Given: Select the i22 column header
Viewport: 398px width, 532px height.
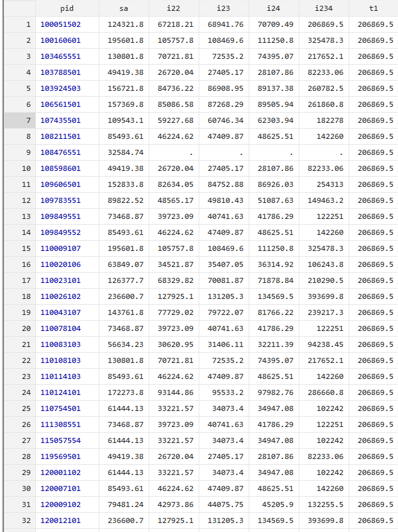Looking at the screenshot, I should [174, 8].
